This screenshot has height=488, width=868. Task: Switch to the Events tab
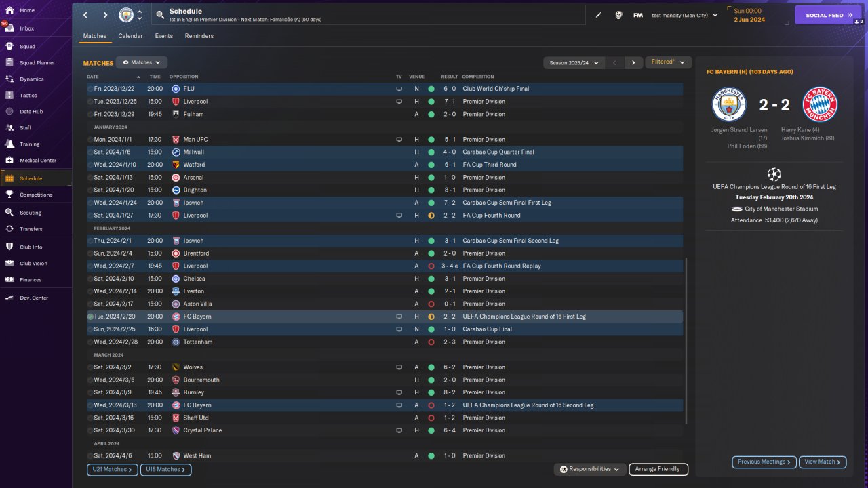click(x=164, y=36)
